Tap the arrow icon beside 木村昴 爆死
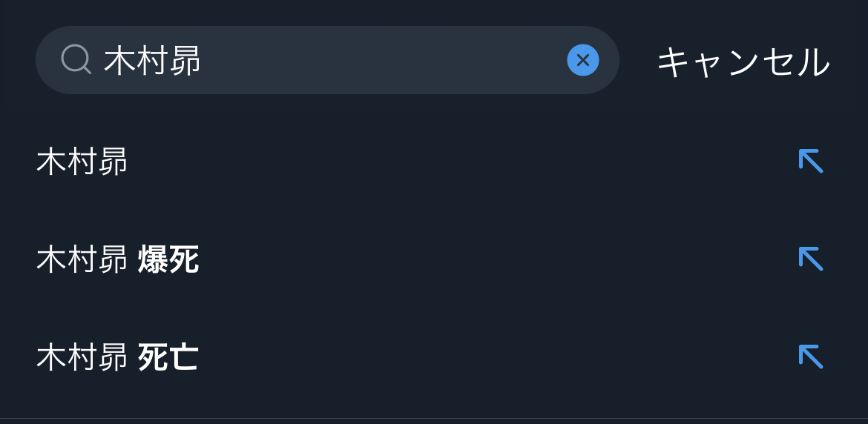 811,259
